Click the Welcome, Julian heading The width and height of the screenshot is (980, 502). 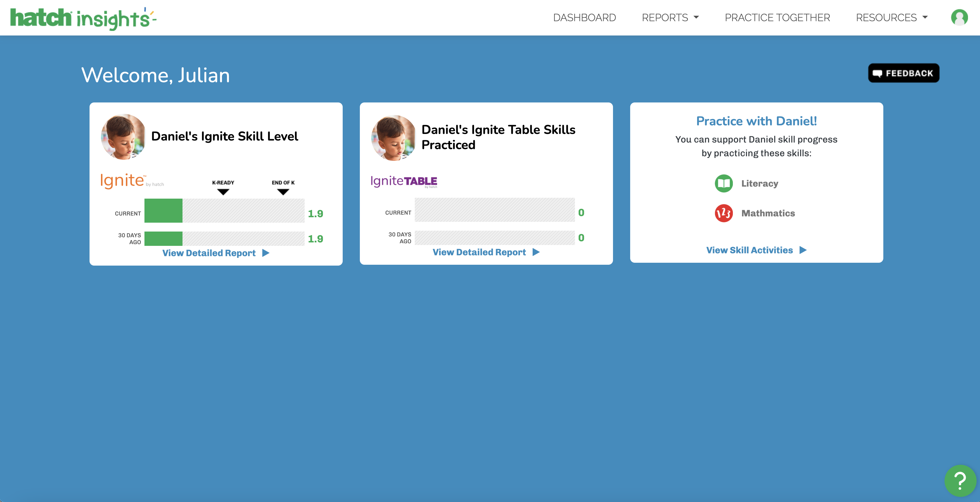click(156, 75)
